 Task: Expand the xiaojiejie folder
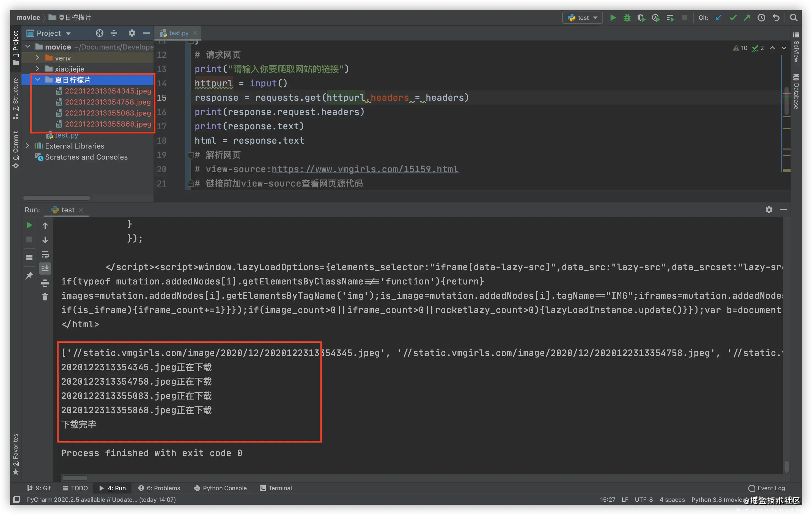point(37,69)
